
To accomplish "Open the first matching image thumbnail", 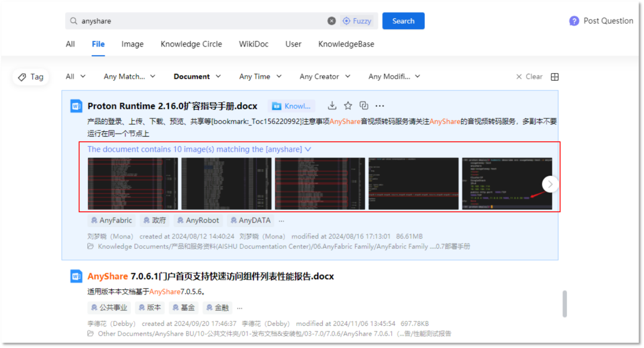I will tap(133, 184).
